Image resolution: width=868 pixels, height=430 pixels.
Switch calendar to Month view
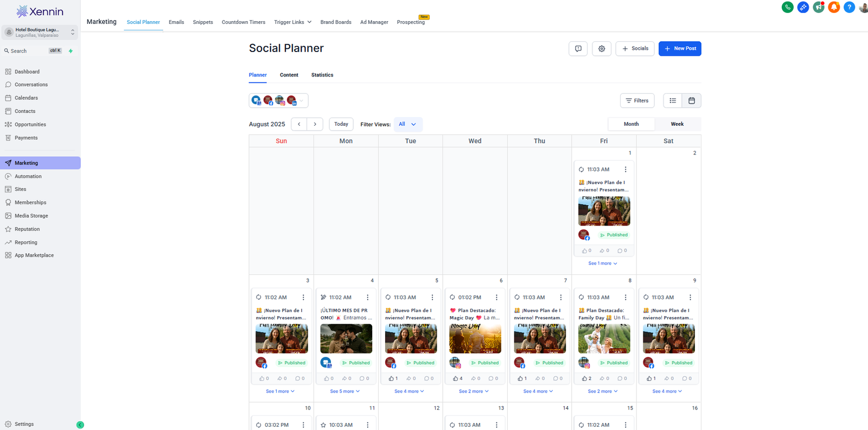631,124
